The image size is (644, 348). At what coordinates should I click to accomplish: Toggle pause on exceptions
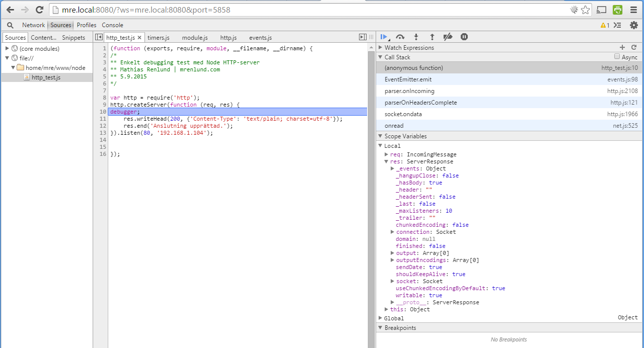pyautogui.click(x=464, y=37)
